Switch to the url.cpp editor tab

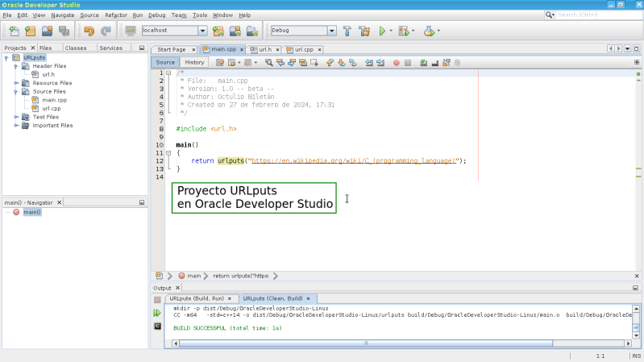tap(302, 49)
